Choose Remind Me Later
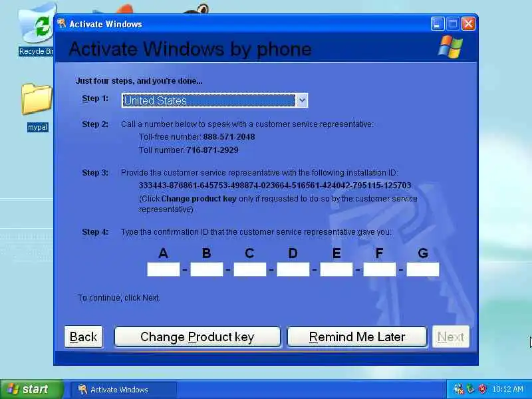 [357, 337]
